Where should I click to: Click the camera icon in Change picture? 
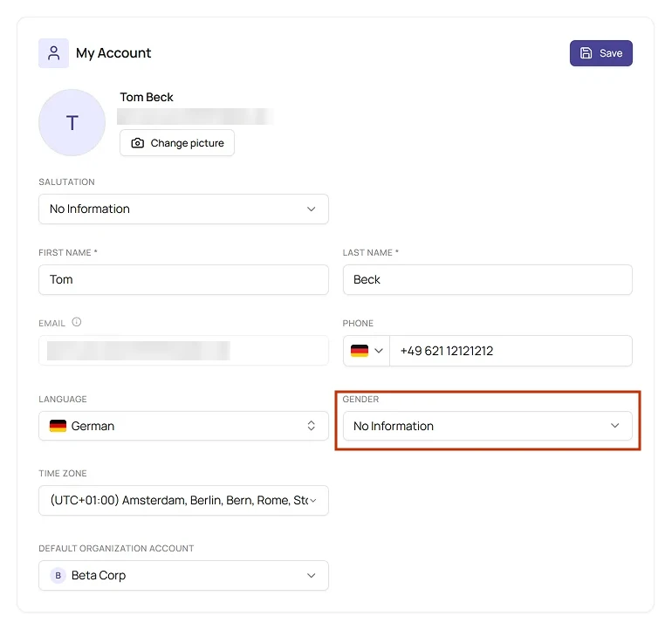138,143
